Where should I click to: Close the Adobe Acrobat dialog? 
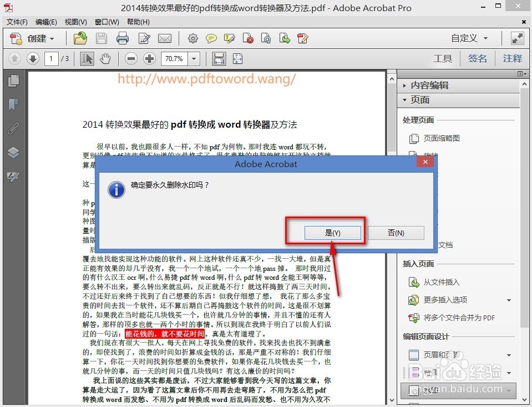click(x=425, y=162)
